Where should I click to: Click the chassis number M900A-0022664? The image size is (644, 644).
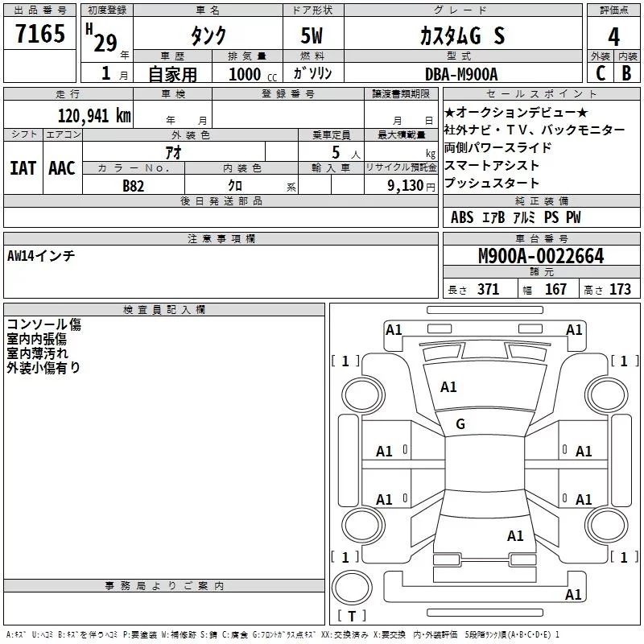[540, 256]
